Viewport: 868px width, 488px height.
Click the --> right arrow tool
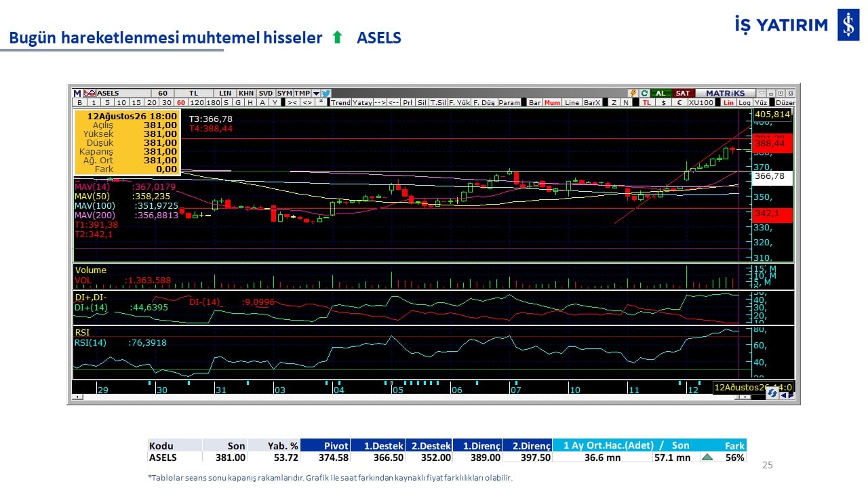(x=380, y=102)
